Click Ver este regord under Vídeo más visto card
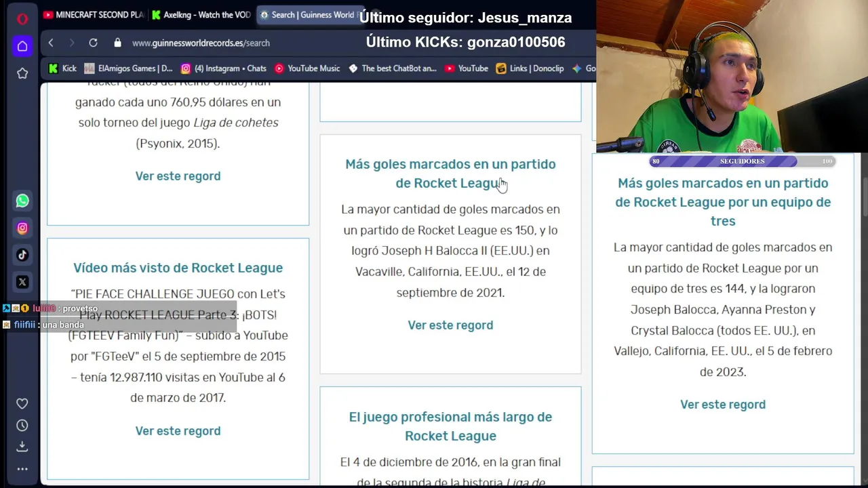The image size is (868, 488). (178, 431)
